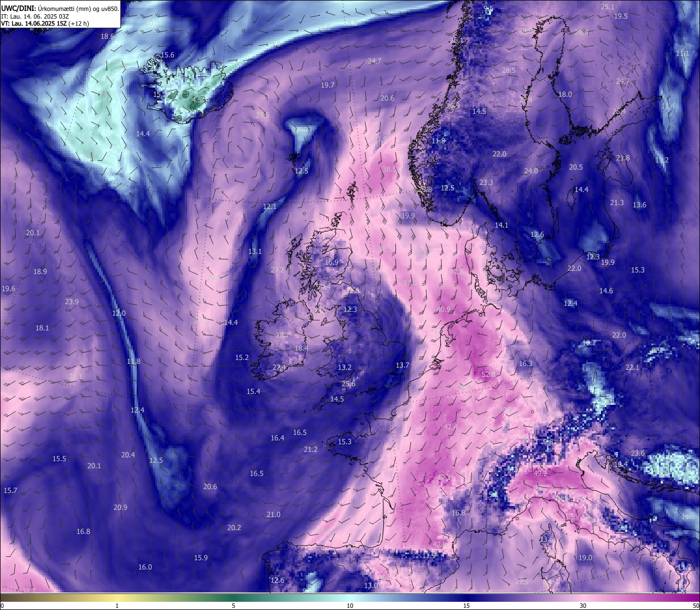Click the 42.4 value over France

[x=451, y=427]
